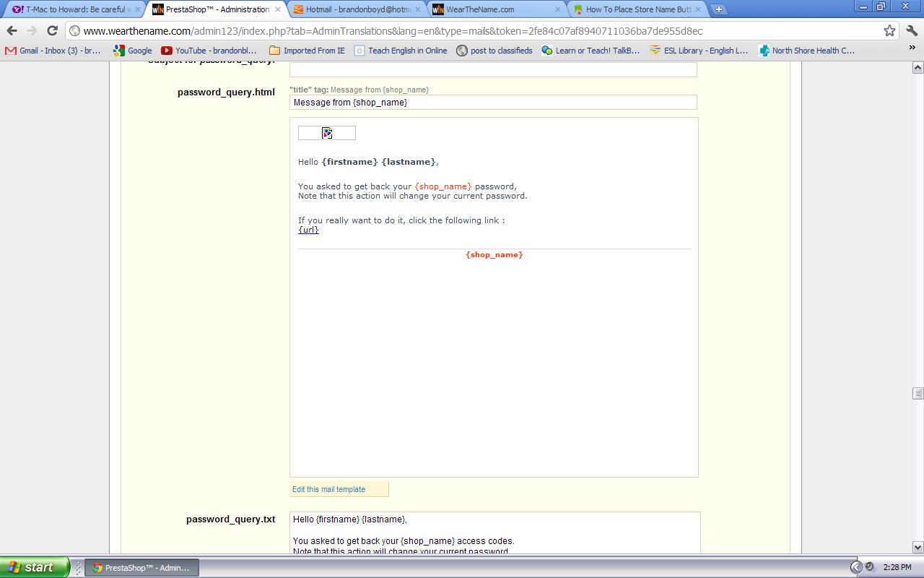Select the PrestaShop taskbar button
This screenshot has width=924, height=578.
(141, 568)
